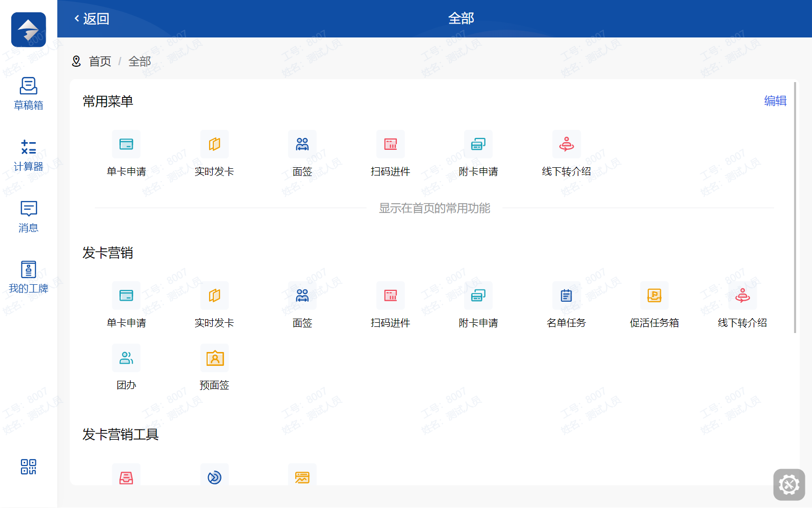
Task: Click the app logo at top left
Action: click(28, 30)
